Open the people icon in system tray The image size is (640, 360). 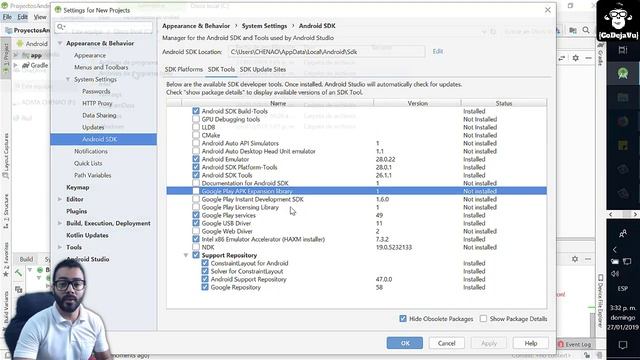[622, 233]
